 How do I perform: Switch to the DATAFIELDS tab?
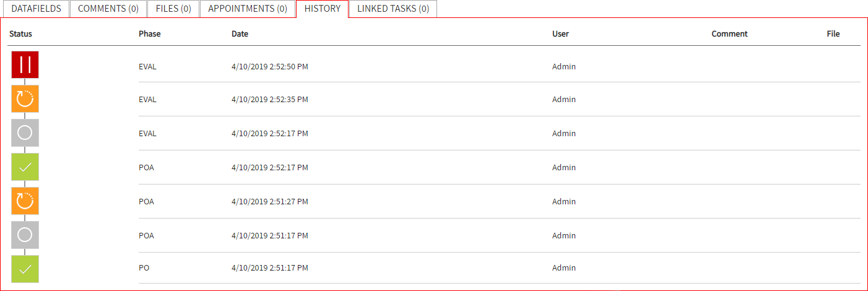click(36, 9)
